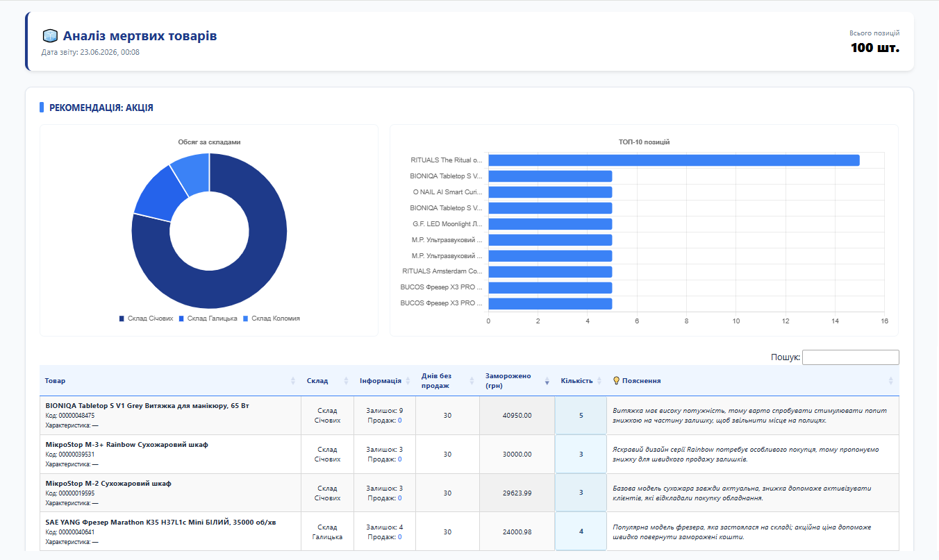
Task: Toggle sorting arrows for the Інформація column
Action: click(x=408, y=381)
